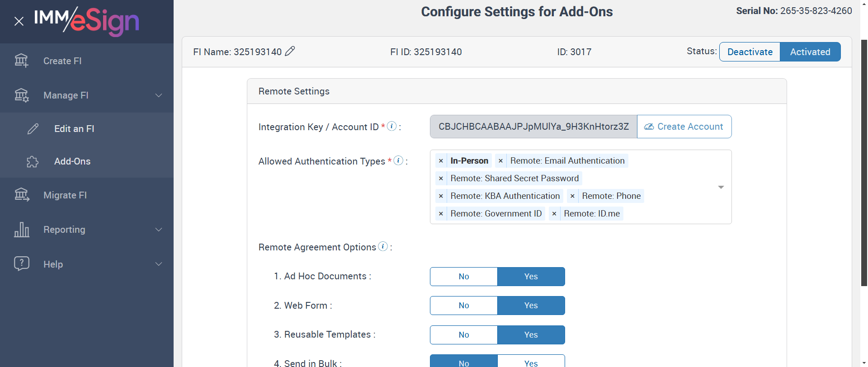This screenshot has height=367, width=868.
Task: Click the Integration Key input field
Action: click(x=533, y=127)
